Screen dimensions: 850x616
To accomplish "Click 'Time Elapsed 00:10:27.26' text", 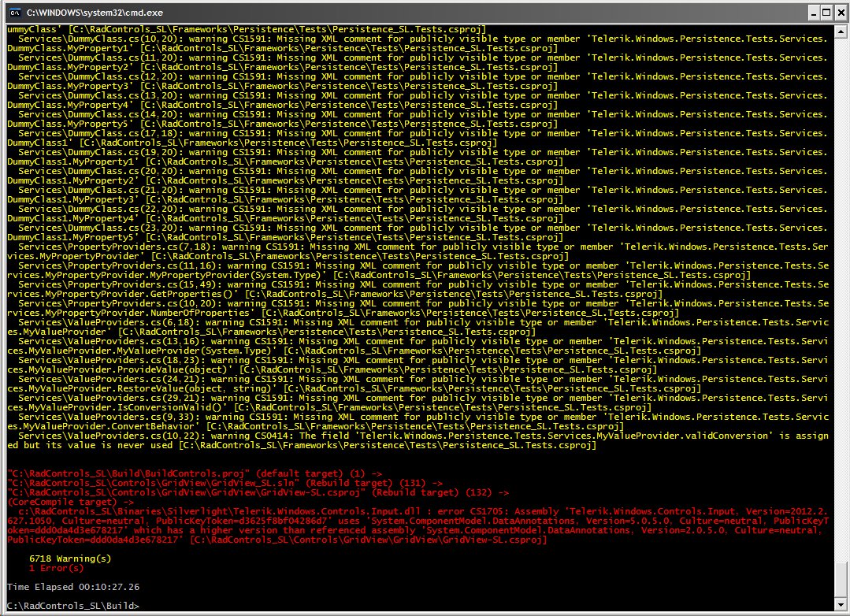I will point(73,588).
